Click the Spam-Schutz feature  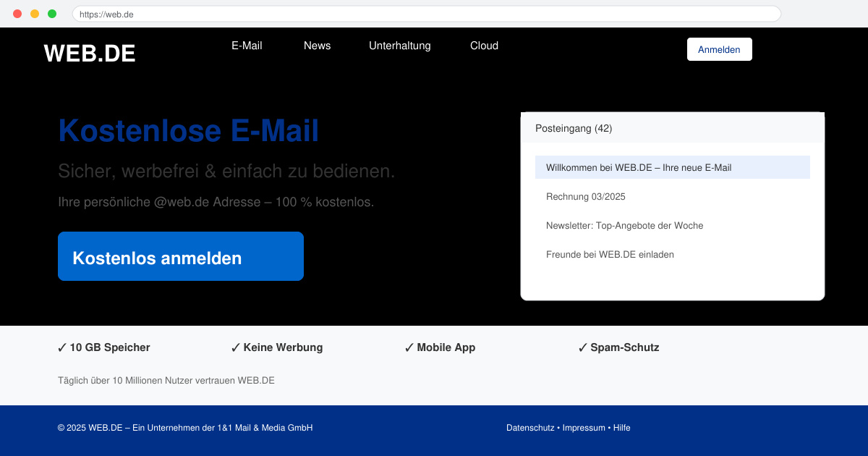pos(618,347)
